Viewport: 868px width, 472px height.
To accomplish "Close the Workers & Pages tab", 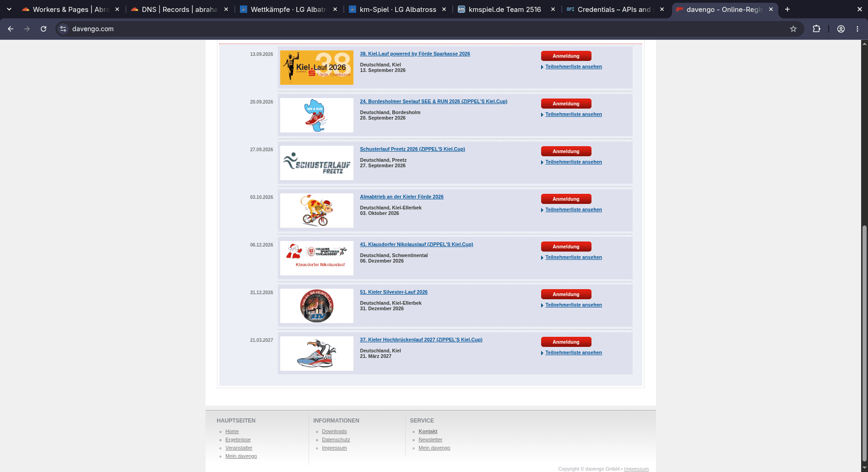I will coord(117,9).
